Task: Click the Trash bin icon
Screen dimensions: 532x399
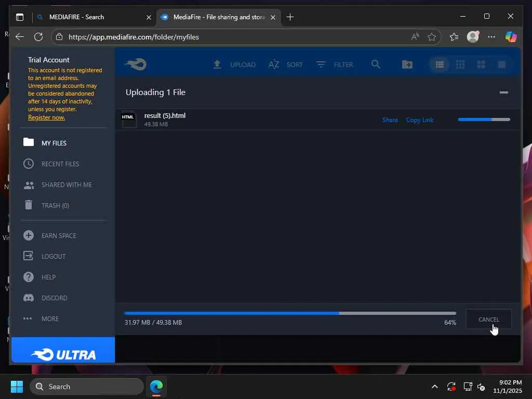Action: [x=29, y=205]
